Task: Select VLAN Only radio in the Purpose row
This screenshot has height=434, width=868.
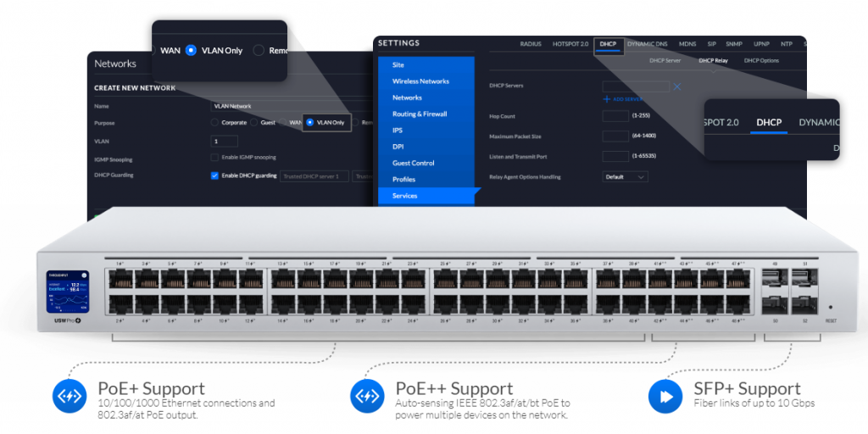Action: 310,122
